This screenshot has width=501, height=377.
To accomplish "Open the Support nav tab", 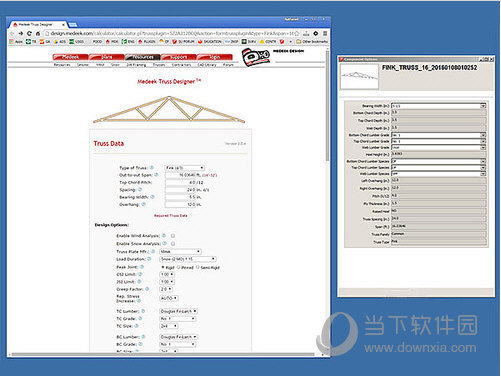I will (x=179, y=57).
